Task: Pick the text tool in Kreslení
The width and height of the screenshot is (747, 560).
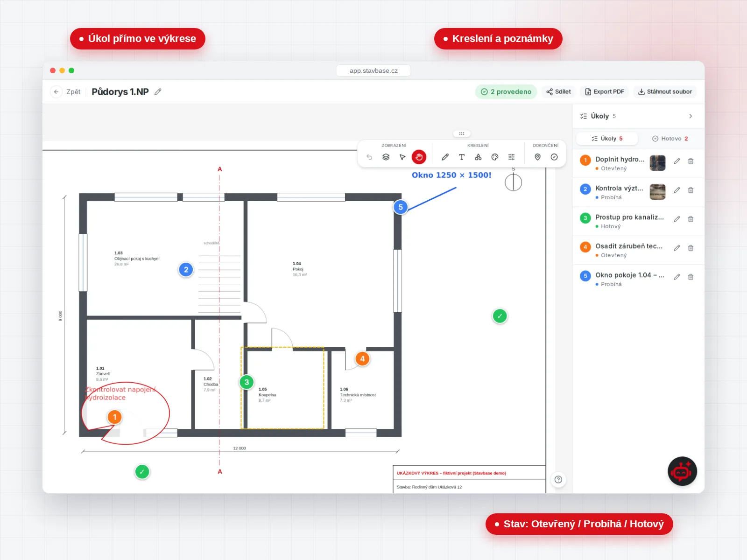Action: [462, 157]
